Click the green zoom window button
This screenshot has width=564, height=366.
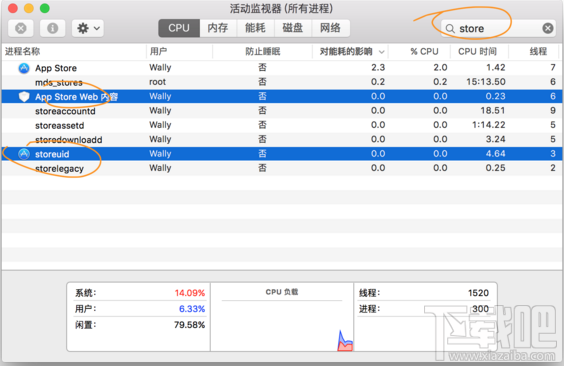pyautogui.click(x=45, y=8)
